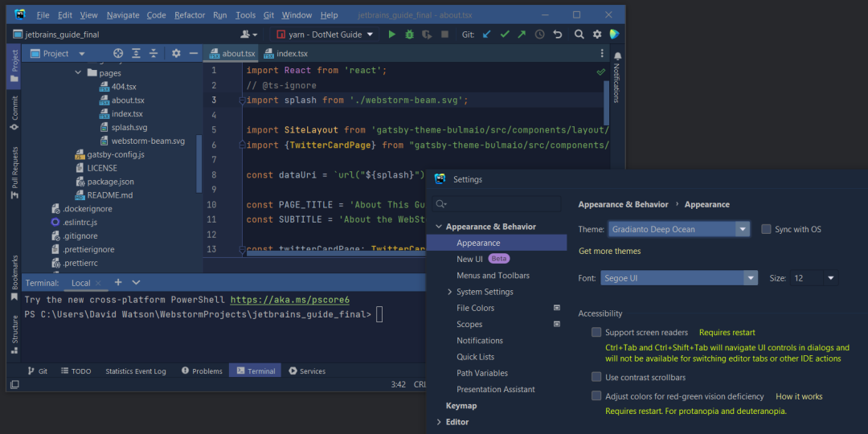868x434 pixels.
Task: Collapse all nodes in Project panel
Action: 154,53
